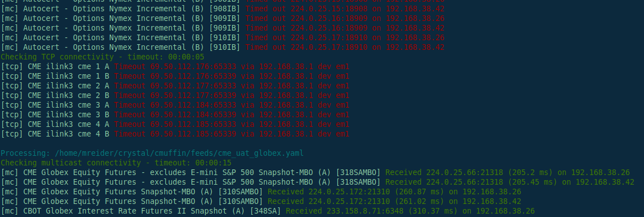Select the 'CME ilink3 cme 2 B' timeout line

tap(175, 95)
